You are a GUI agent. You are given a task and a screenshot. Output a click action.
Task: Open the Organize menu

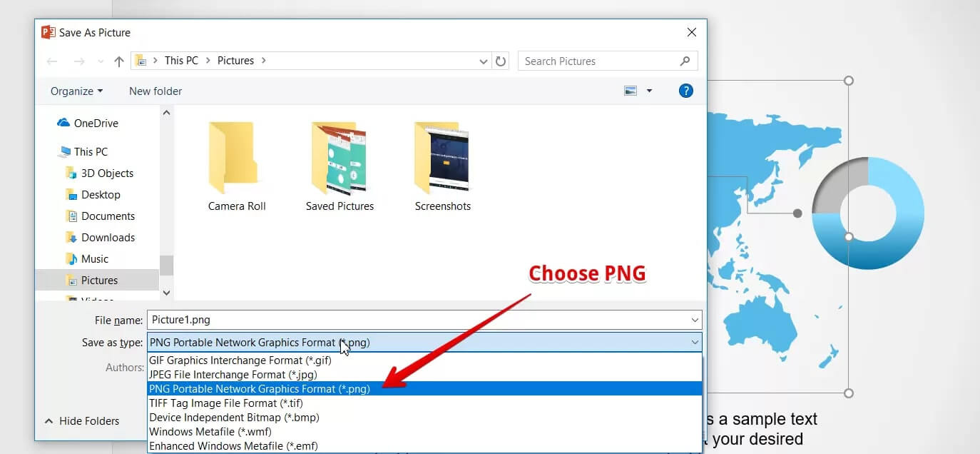(76, 91)
